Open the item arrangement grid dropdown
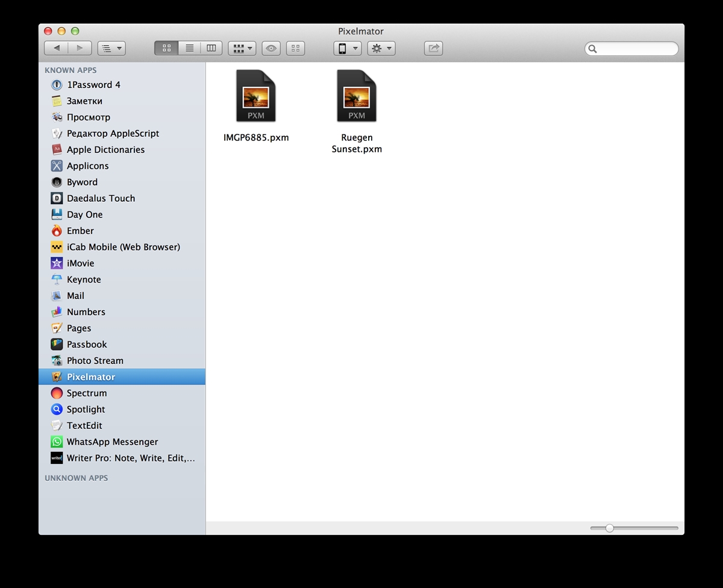The width and height of the screenshot is (723, 588). [x=242, y=48]
